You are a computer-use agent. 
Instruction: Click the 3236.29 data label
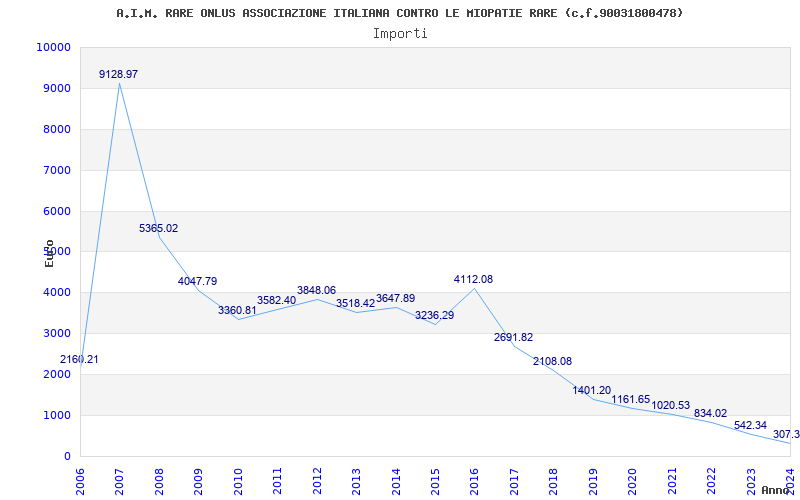pos(435,315)
